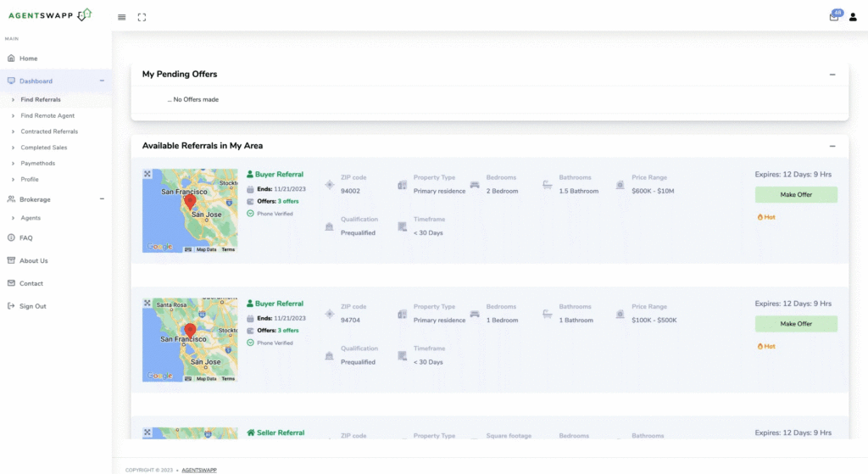The width and height of the screenshot is (868, 474).
Task: Click the San Francisco map thumbnail for 94002
Action: coord(190,210)
